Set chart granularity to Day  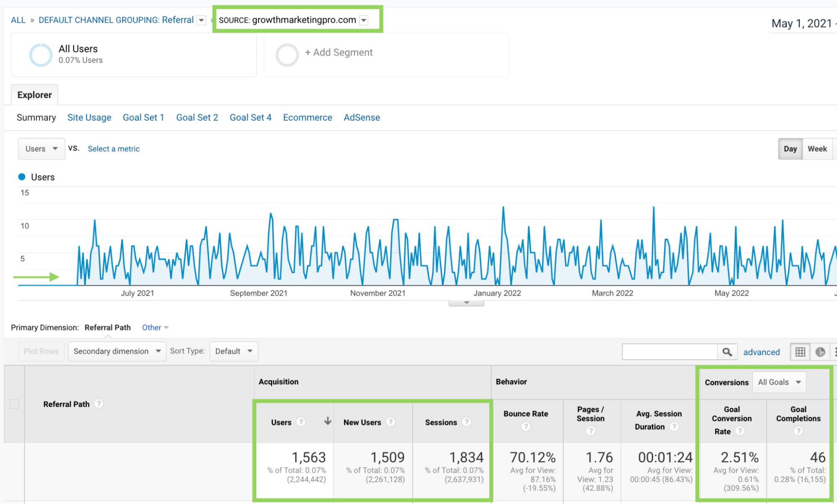[790, 149]
